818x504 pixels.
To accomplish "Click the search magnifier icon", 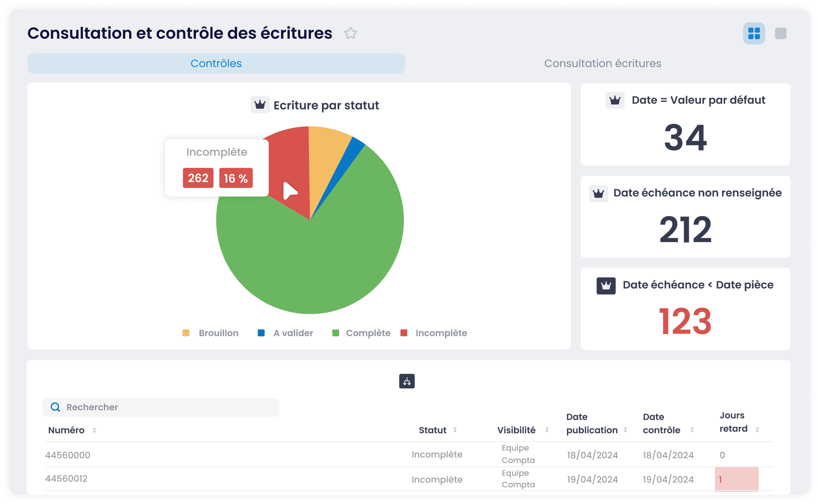I will tap(55, 407).
